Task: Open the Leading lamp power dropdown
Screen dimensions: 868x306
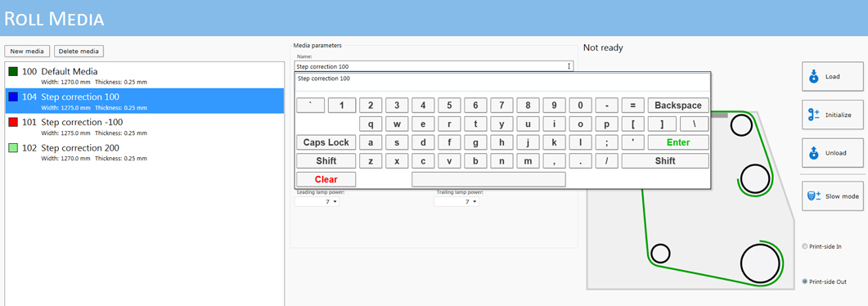Action: tap(317, 202)
